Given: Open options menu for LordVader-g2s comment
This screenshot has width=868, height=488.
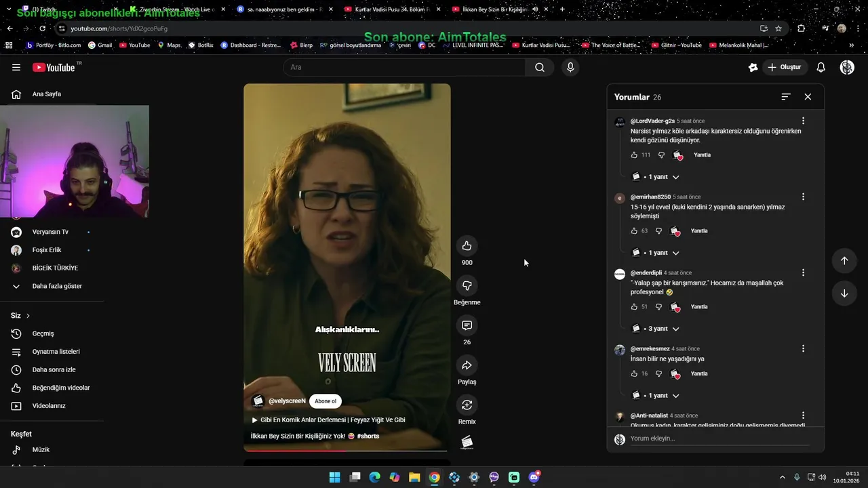Looking at the screenshot, I should (803, 121).
